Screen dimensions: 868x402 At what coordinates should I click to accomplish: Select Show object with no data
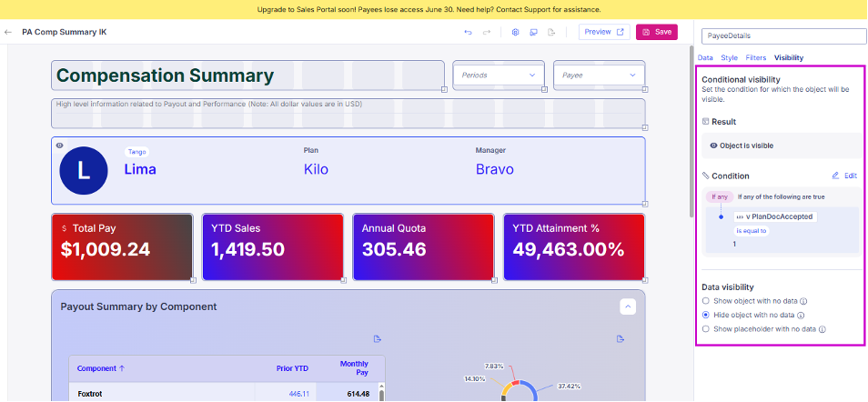point(705,301)
